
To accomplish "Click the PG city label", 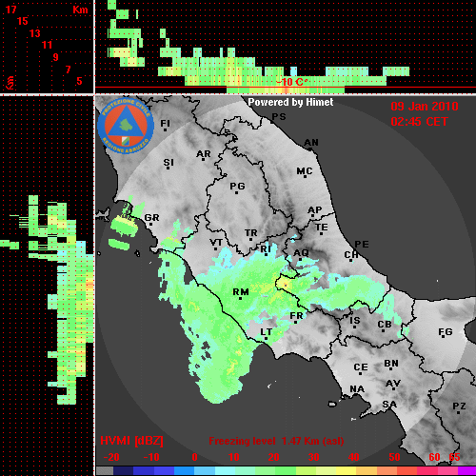I will 237,186.
